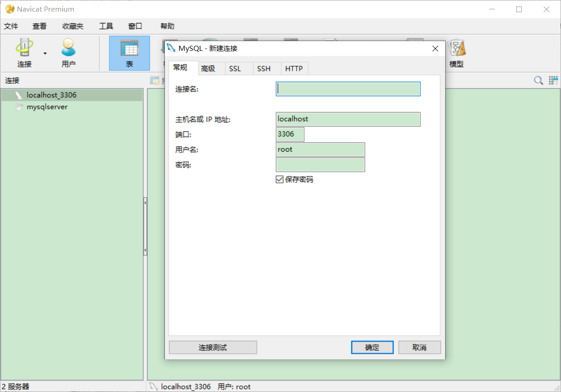Open the 工具 menu
Viewport: 561px width, 392px height.
point(106,26)
